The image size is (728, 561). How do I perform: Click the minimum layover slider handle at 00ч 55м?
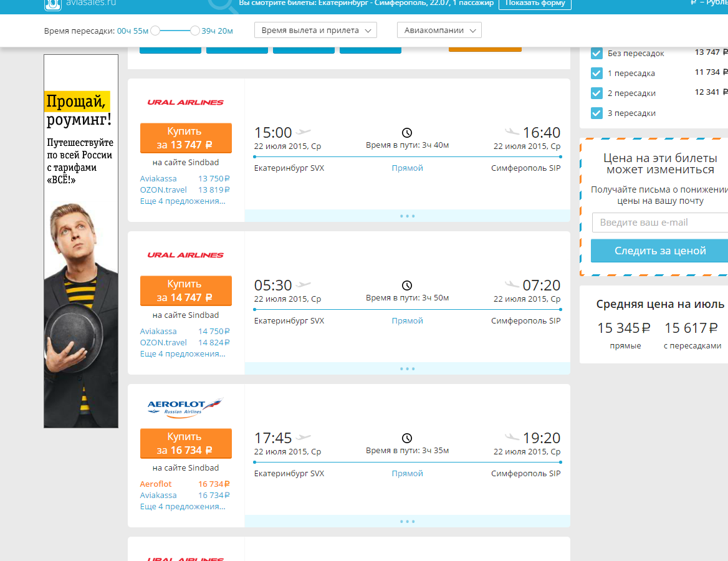(x=156, y=31)
